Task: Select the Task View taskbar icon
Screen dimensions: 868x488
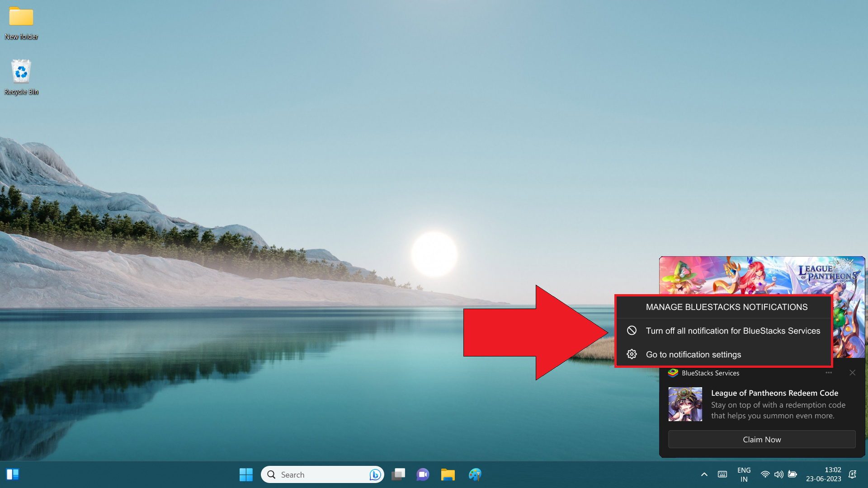Action: click(398, 474)
